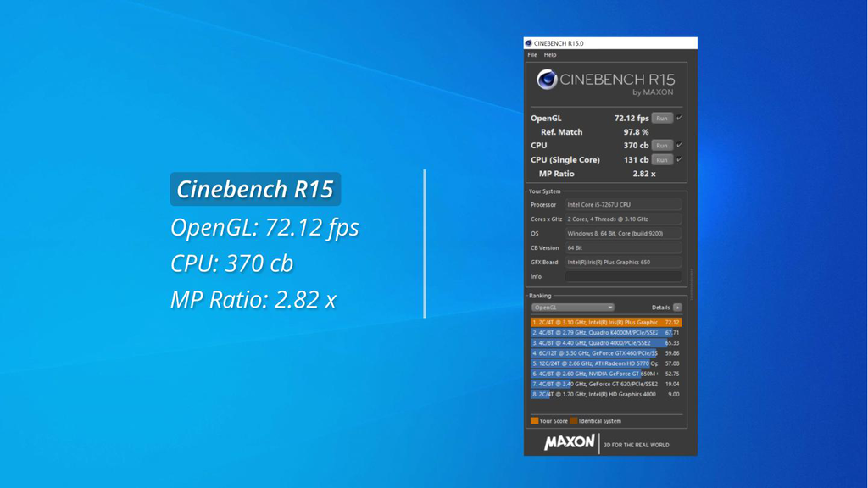Select ranking row 5 ATI Radeon HD 5770

[x=606, y=363]
